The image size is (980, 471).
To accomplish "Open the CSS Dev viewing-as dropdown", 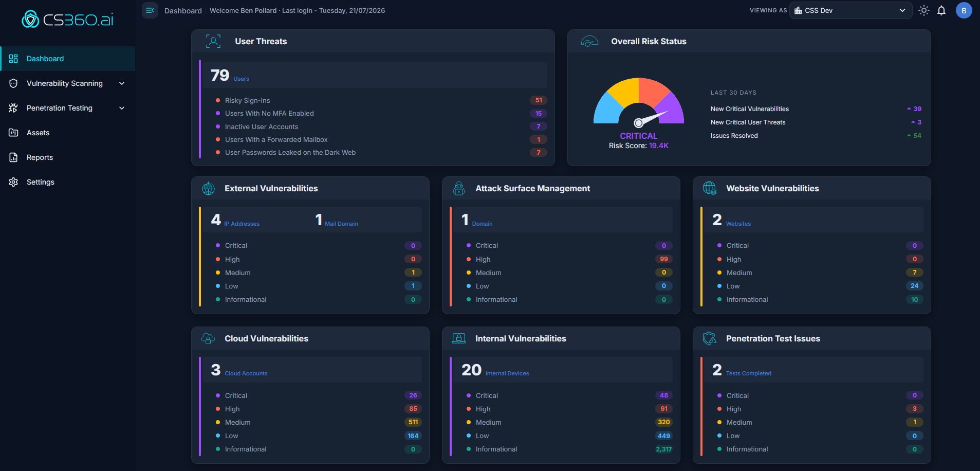I will point(850,10).
